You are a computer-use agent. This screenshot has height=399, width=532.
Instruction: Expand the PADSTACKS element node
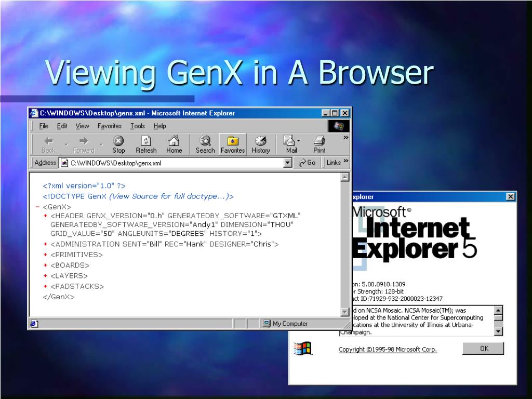coord(45,286)
